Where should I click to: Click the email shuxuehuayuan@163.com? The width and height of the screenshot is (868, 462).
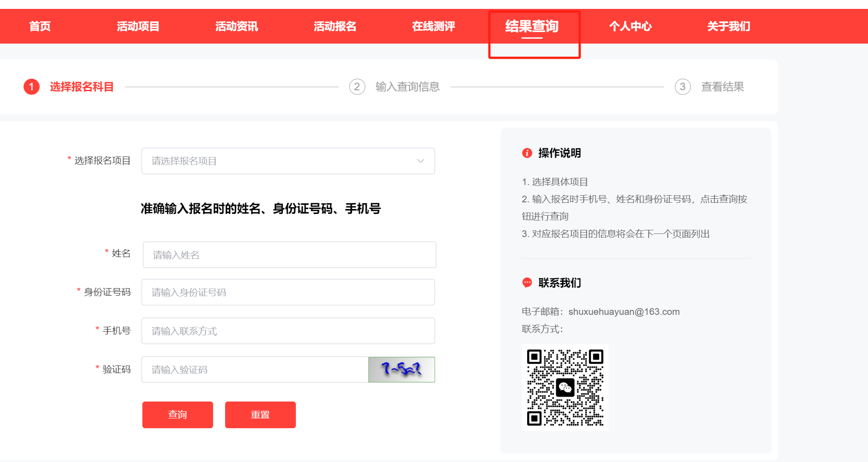coord(624,312)
